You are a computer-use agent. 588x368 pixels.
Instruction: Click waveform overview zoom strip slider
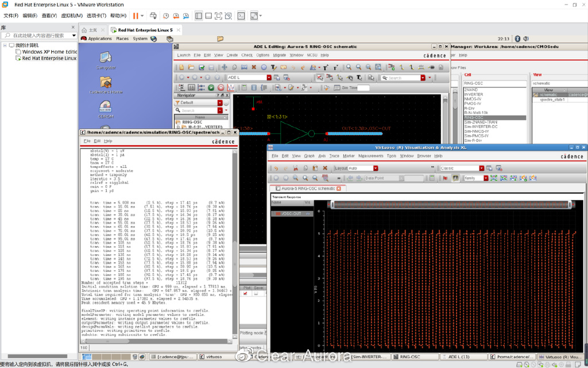pyautogui.click(x=450, y=204)
